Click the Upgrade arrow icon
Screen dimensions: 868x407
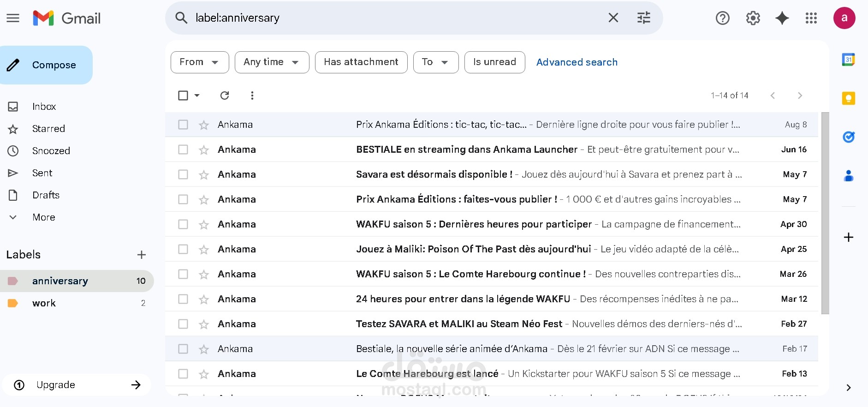[136, 385]
